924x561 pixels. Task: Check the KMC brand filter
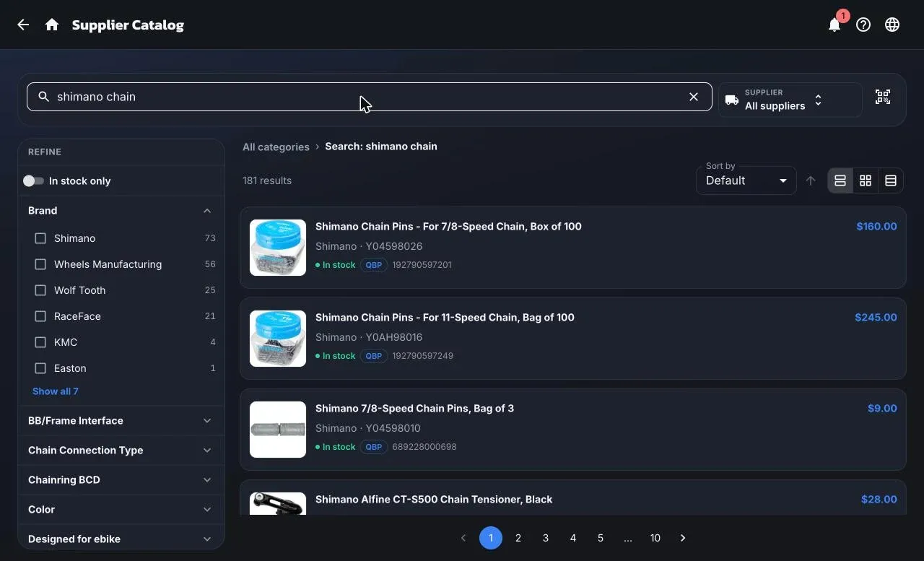(40, 342)
